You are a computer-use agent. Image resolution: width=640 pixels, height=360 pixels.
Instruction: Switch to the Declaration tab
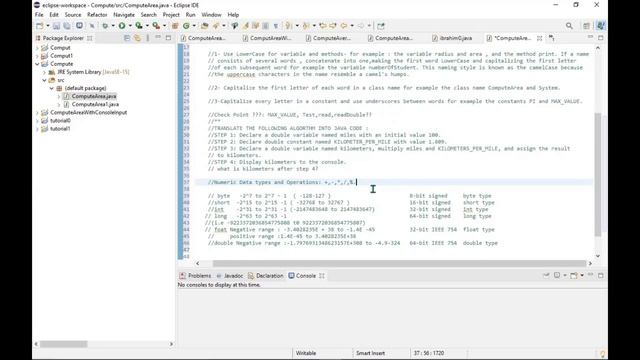pyautogui.click(x=265, y=276)
